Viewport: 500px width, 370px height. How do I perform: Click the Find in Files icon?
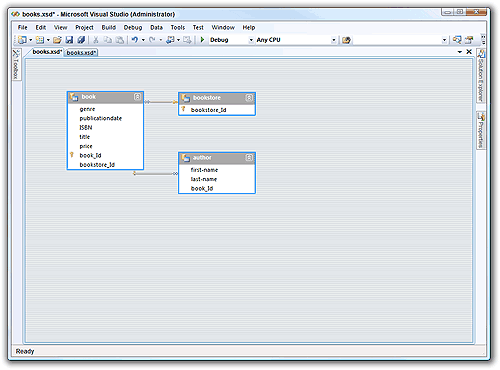(x=346, y=40)
